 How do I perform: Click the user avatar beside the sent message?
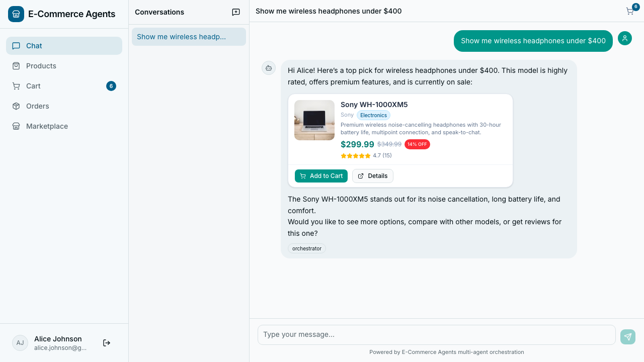point(625,38)
